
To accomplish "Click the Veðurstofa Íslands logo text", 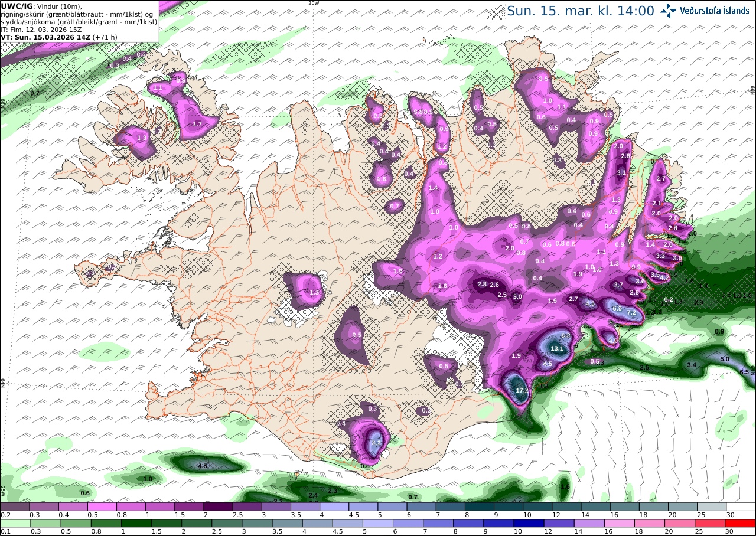I will [715, 11].
